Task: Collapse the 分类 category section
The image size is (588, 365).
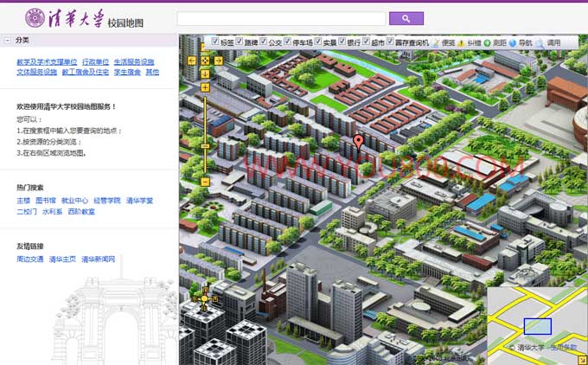Action: point(8,40)
